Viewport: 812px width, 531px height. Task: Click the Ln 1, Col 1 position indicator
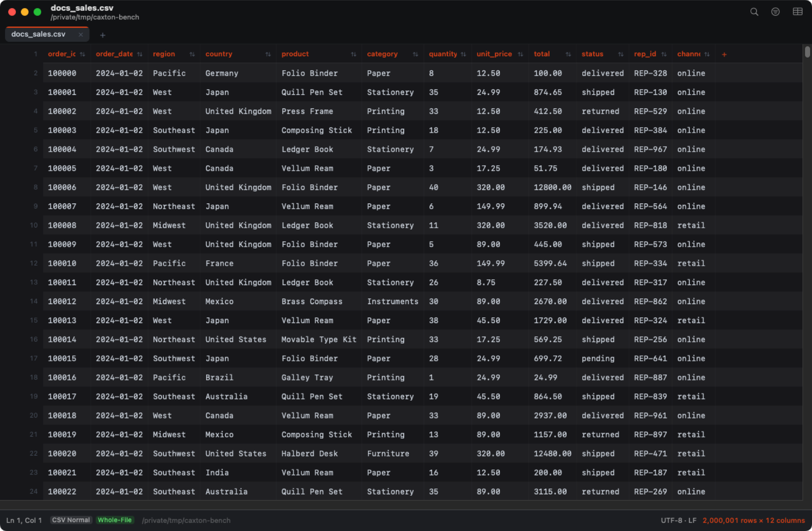tap(24, 520)
